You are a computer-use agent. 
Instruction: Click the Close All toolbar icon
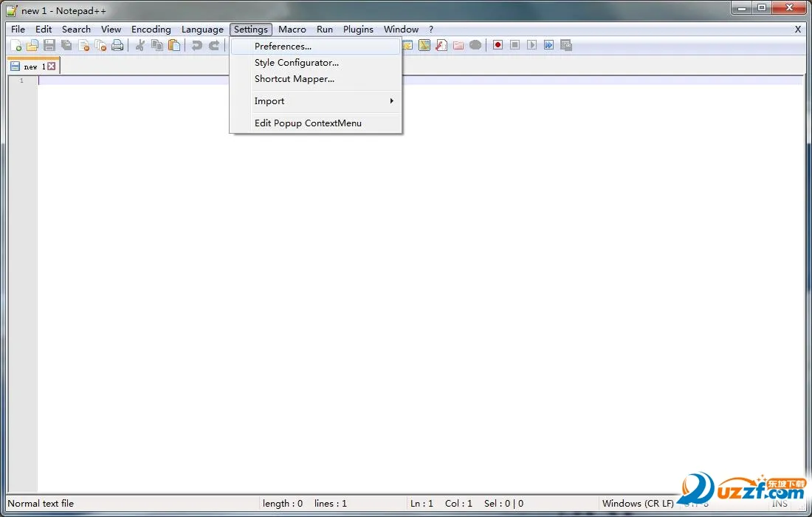click(101, 46)
